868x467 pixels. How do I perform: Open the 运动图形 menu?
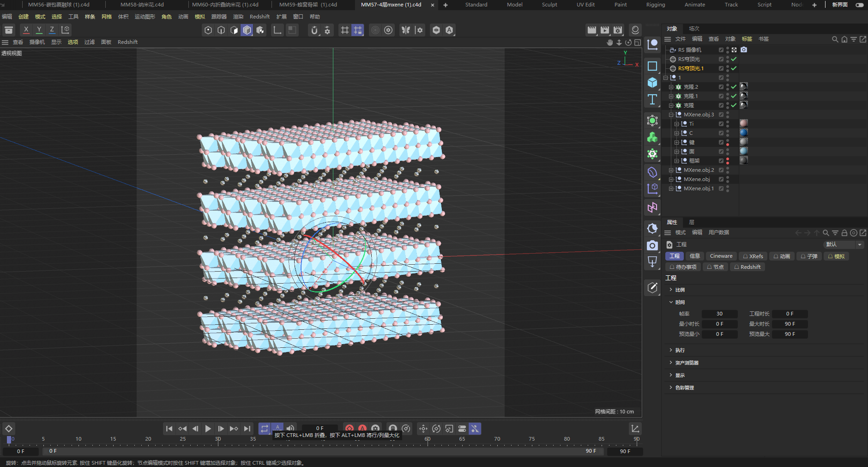tap(145, 17)
